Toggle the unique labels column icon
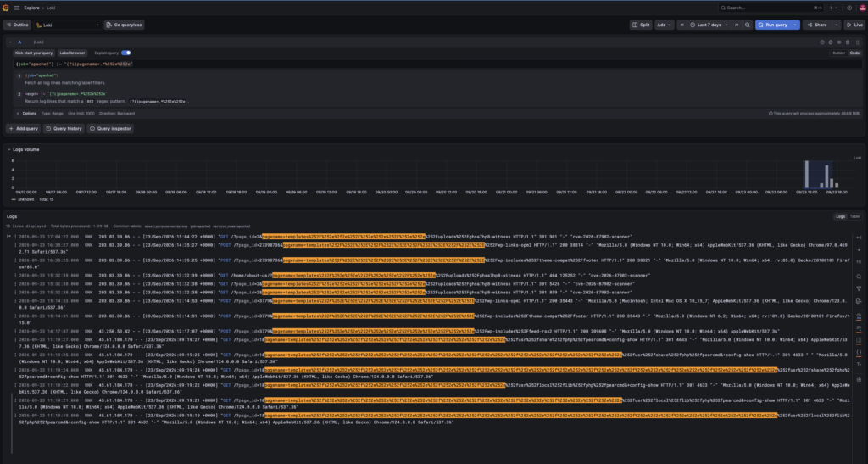The height and width of the screenshot is (464, 868). pyautogui.click(x=859, y=340)
